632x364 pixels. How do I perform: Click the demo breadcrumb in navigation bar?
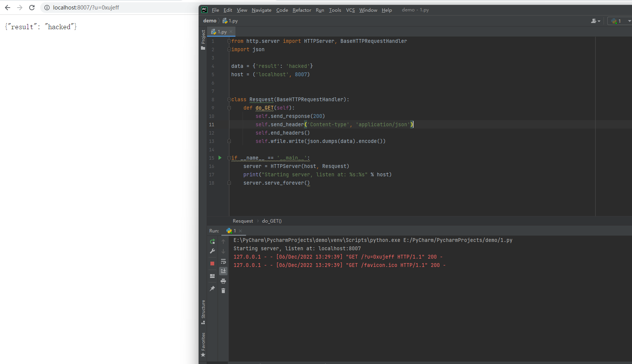point(210,21)
